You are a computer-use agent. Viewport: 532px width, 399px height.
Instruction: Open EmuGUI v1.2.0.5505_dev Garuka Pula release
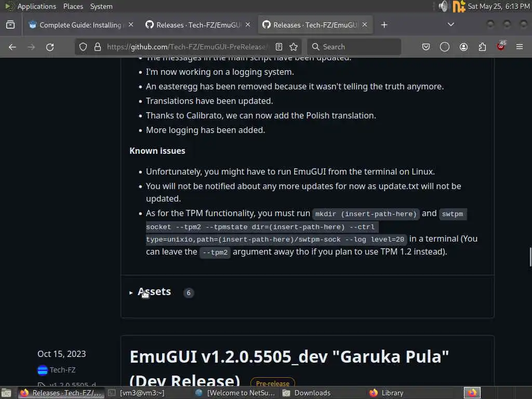pyautogui.click(x=289, y=368)
